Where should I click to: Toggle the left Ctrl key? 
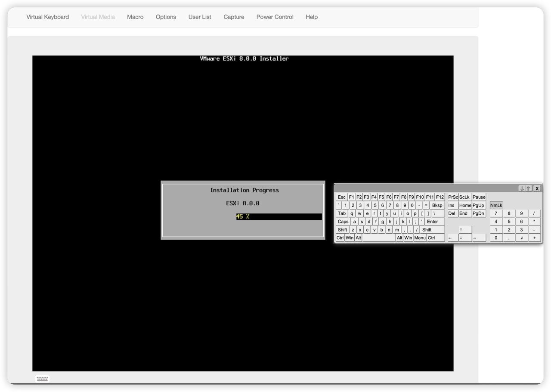point(340,238)
